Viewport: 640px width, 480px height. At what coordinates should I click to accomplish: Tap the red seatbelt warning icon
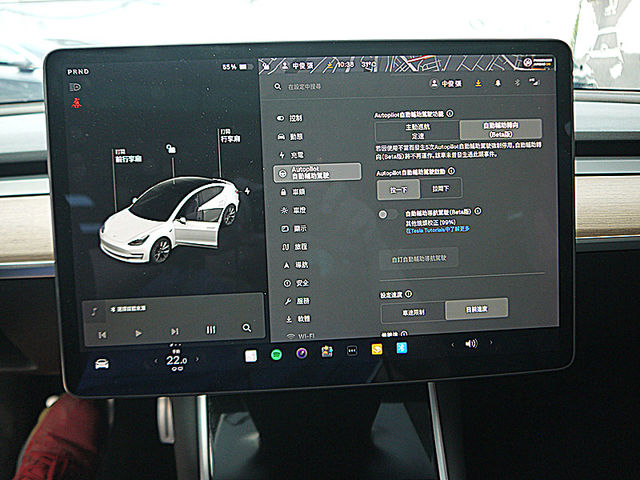point(76,103)
